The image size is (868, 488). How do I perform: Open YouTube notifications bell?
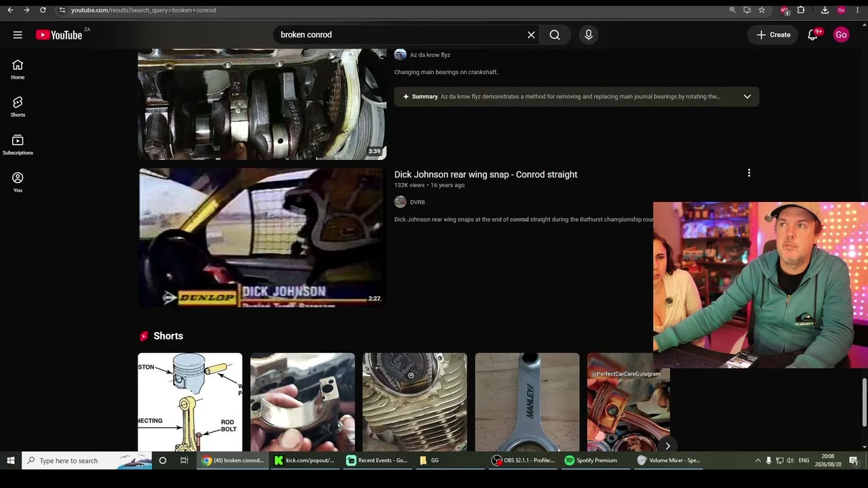coord(812,35)
